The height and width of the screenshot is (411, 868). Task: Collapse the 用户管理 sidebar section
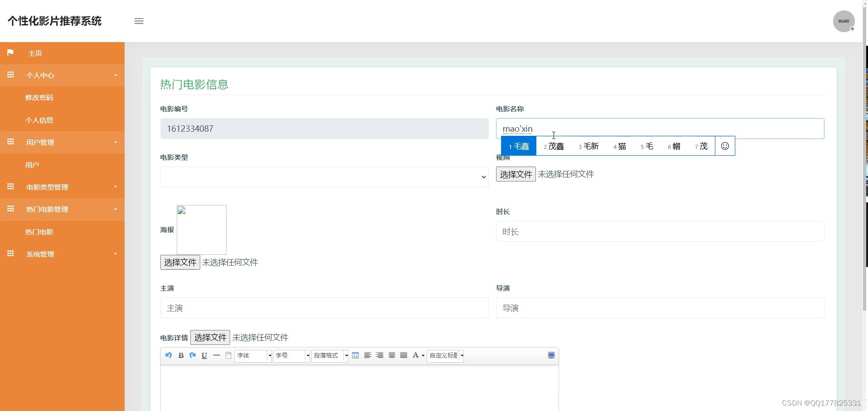(62, 142)
